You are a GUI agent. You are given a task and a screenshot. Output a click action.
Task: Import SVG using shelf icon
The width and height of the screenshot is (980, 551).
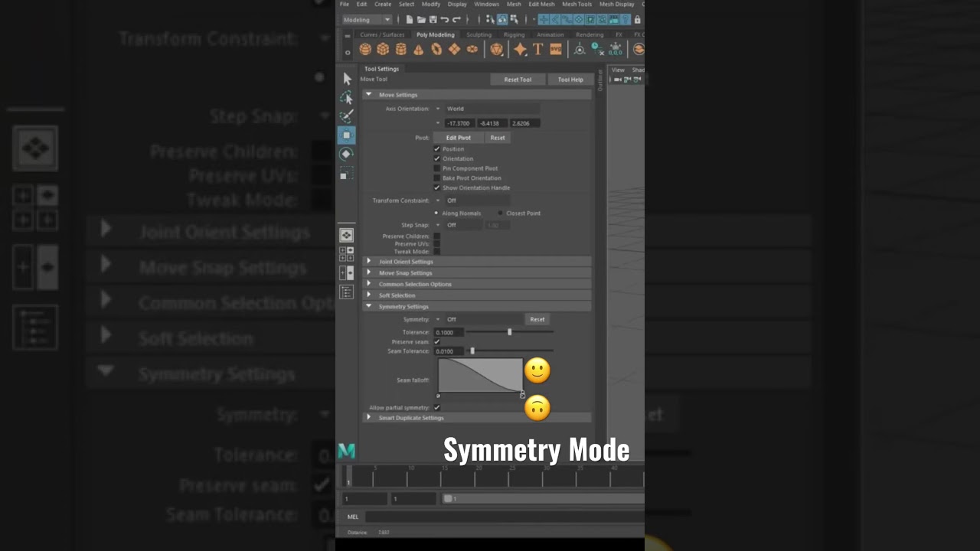click(x=556, y=49)
